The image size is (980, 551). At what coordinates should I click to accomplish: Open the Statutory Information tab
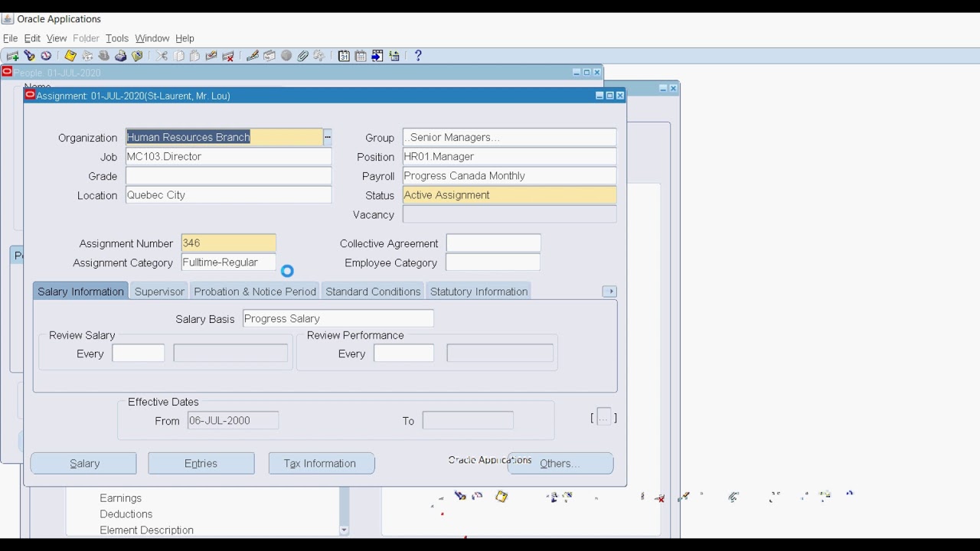(479, 292)
